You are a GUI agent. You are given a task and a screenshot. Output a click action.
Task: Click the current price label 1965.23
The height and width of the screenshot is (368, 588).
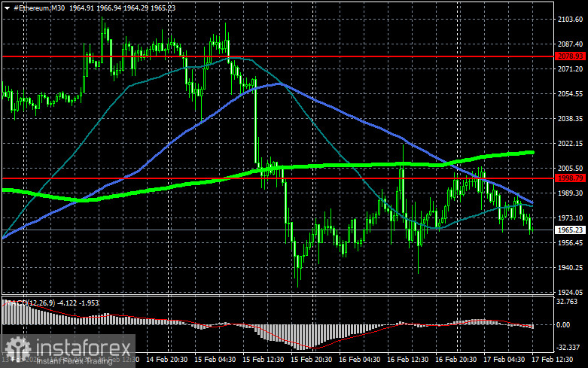pyautogui.click(x=571, y=230)
